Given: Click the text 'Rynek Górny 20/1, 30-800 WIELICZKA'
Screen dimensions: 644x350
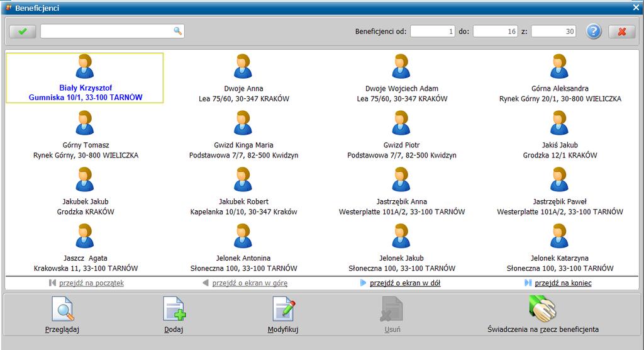Looking at the screenshot, I should [560, 99].
